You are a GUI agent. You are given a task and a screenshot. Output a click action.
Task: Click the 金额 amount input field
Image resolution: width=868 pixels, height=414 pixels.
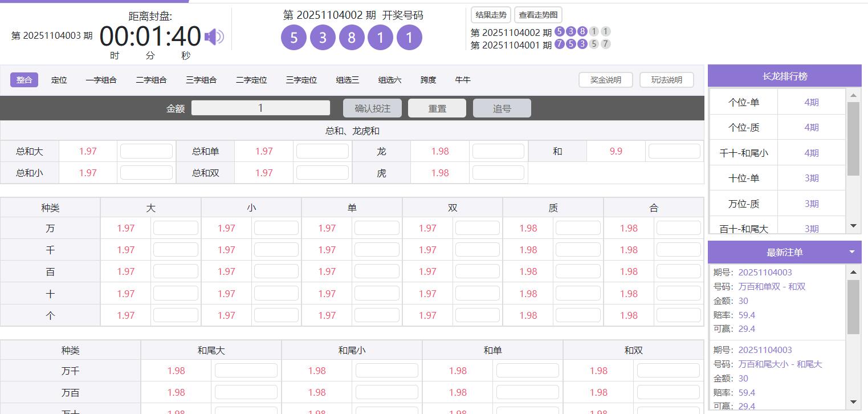(260, 108)
